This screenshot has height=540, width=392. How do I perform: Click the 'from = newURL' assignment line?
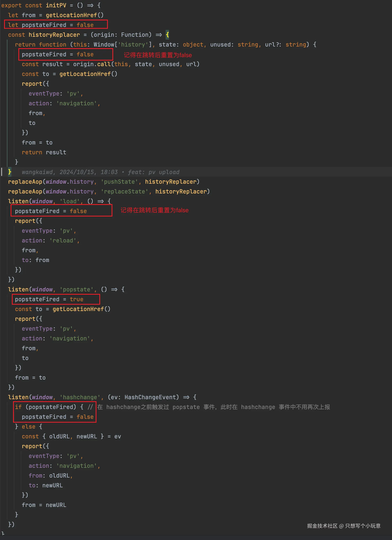point(44,505)
